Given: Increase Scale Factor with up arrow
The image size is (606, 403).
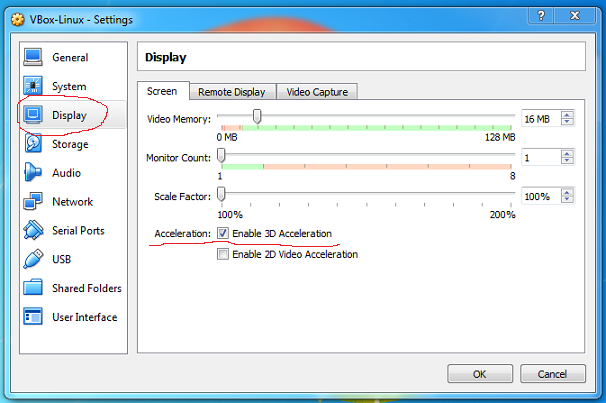Looking at the screenshot, I should (x=567, y=192).
